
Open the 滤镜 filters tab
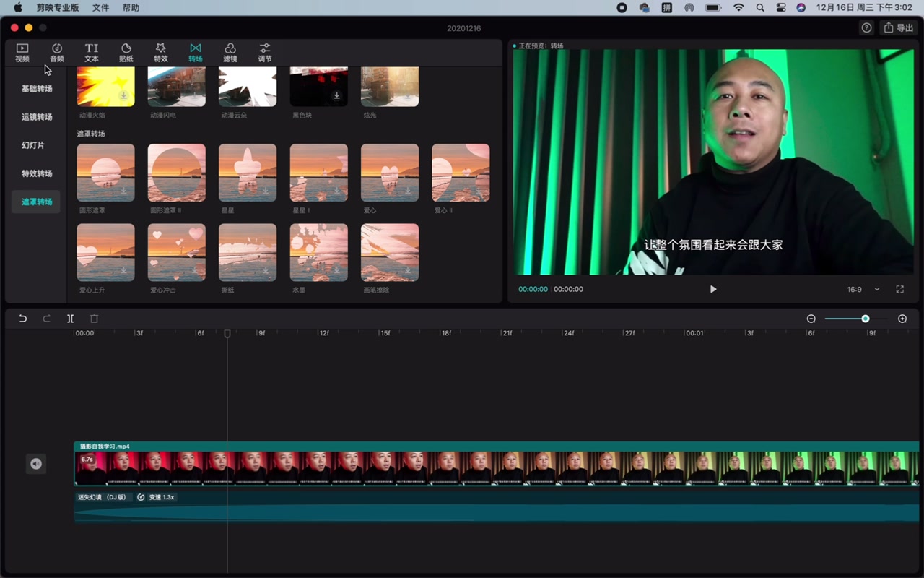coord(230,53)
